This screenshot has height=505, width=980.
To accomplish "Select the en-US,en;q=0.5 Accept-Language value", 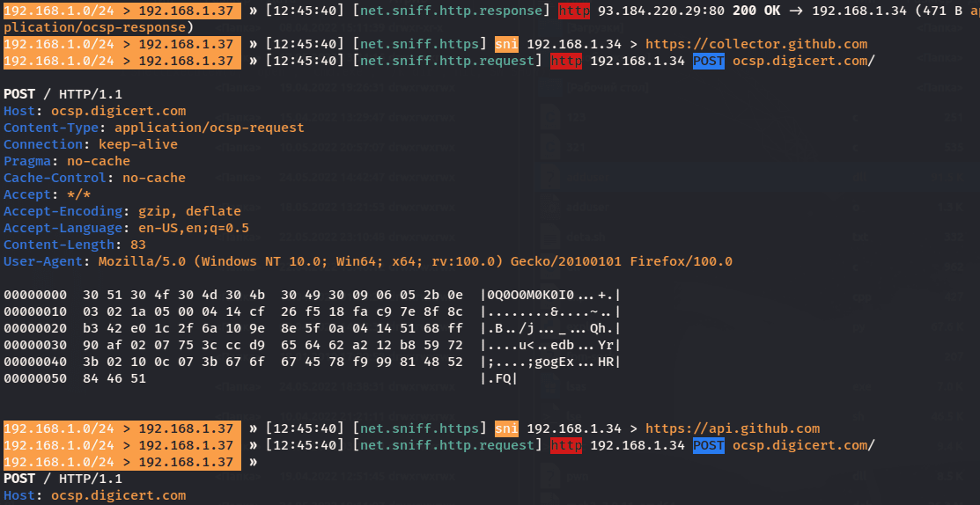I will [193, 228].
